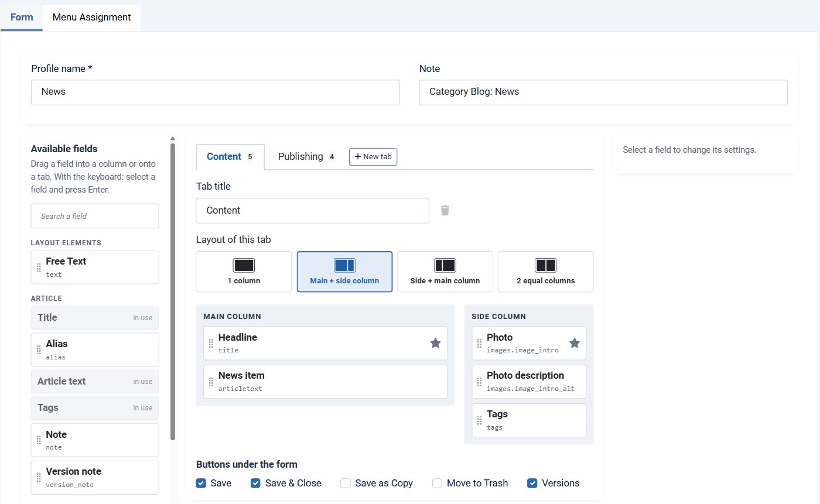
Task: Click the New tab button
Action: tap(373, 157)
